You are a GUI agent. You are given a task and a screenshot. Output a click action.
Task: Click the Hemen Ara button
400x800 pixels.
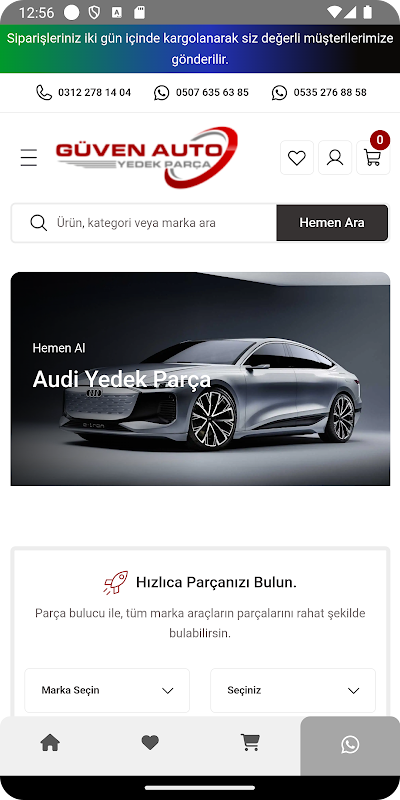332,223
